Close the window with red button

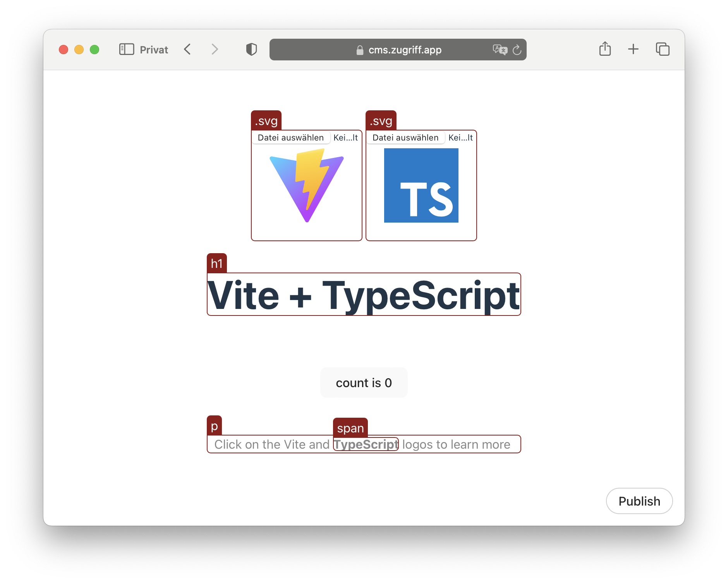[x=64, y=50]
